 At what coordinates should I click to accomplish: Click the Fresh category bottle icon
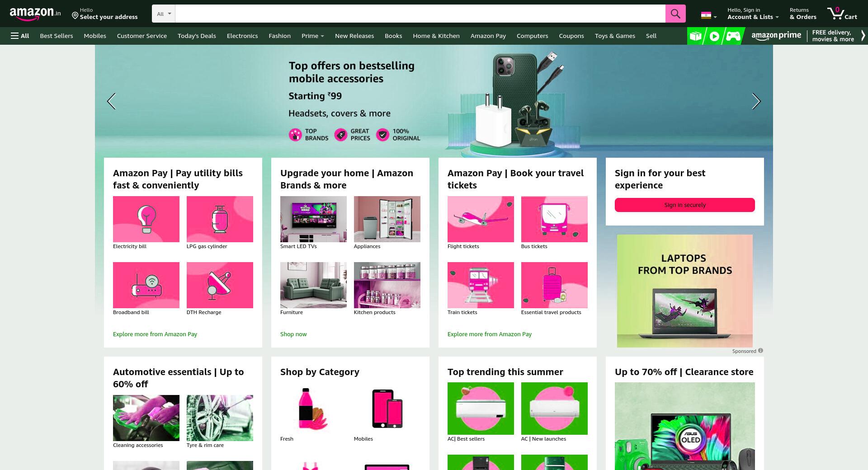point(313,409)
